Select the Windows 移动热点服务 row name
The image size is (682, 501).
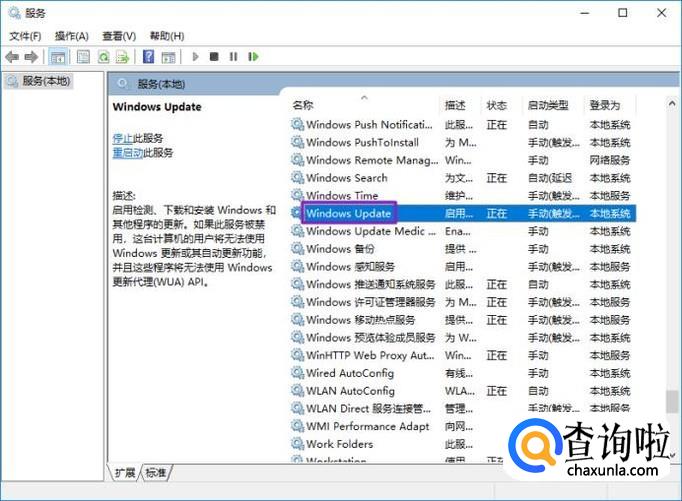[x=361, y=320]
